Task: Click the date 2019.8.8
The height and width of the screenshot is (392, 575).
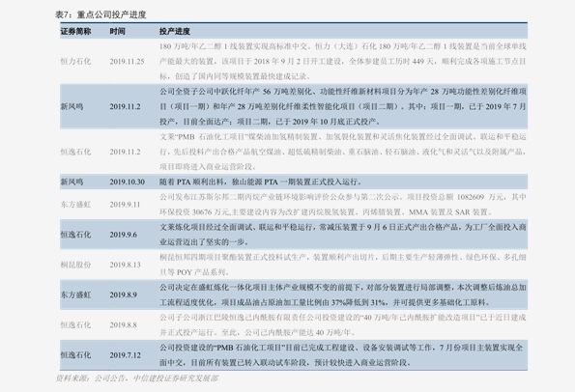Action: (x=124, y=324)
